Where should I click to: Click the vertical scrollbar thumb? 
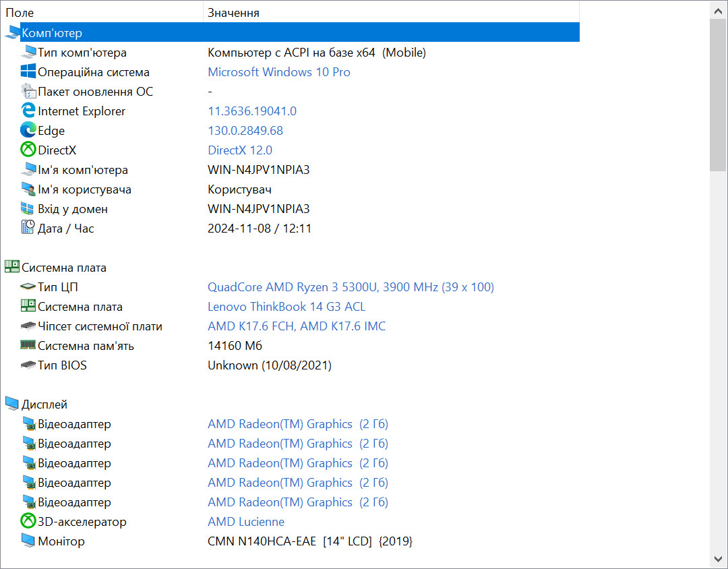(719, 95)
